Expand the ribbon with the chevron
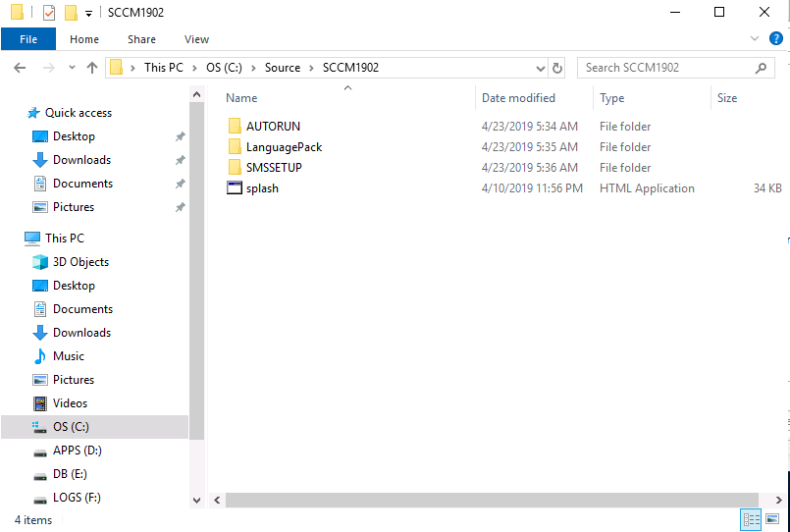 tap(755, 39)
